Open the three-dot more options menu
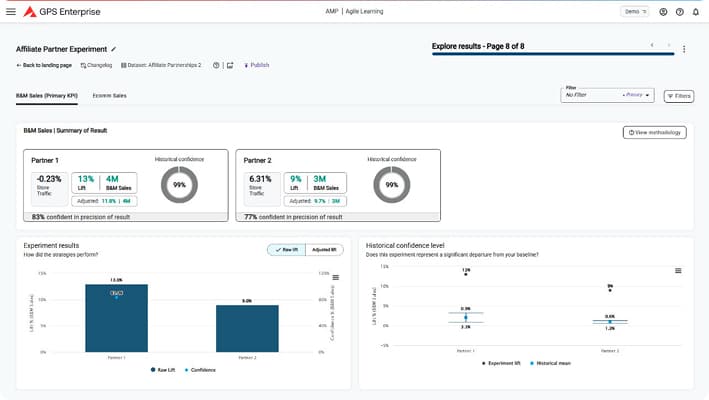The width and height of the screenshot is (709, 400). pyautogui.click(x=684, y=49)
